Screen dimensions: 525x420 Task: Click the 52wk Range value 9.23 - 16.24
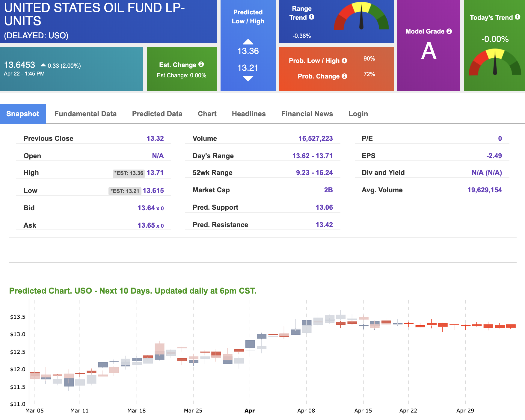click(x=314, y=173)
